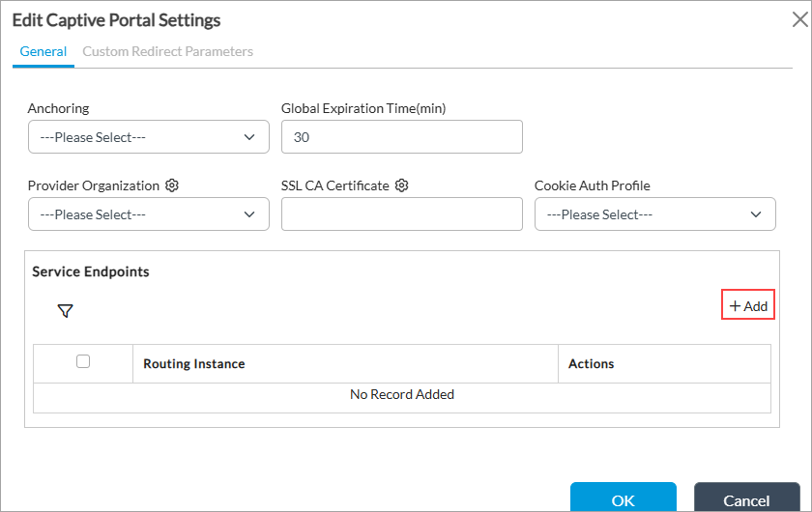
Task: Open the Service Endpoints filter funnel icon
Action: pyautogui.click(x=66, y=311)
